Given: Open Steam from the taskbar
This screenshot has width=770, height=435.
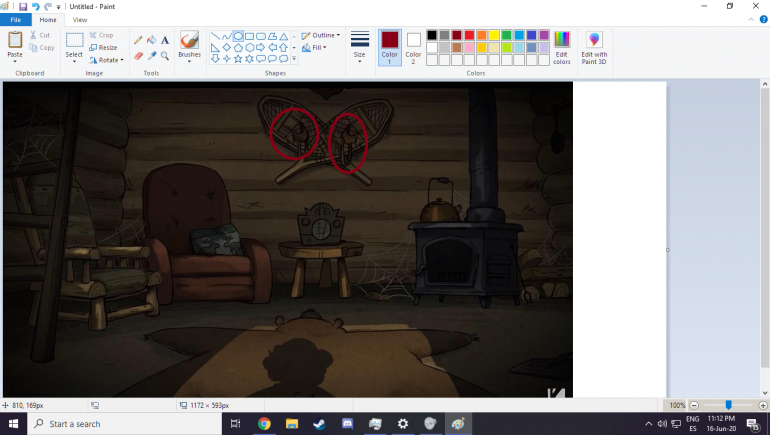Looking at the screenshot, I should [320, 424].
